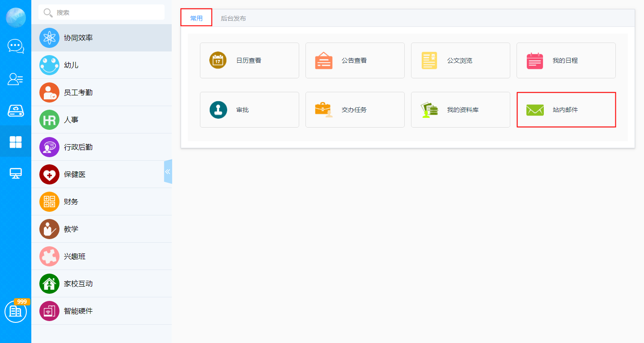This screenshot has width=644, height=343.
Task: Select the applications grid icon
Action: tap(16, 142)
